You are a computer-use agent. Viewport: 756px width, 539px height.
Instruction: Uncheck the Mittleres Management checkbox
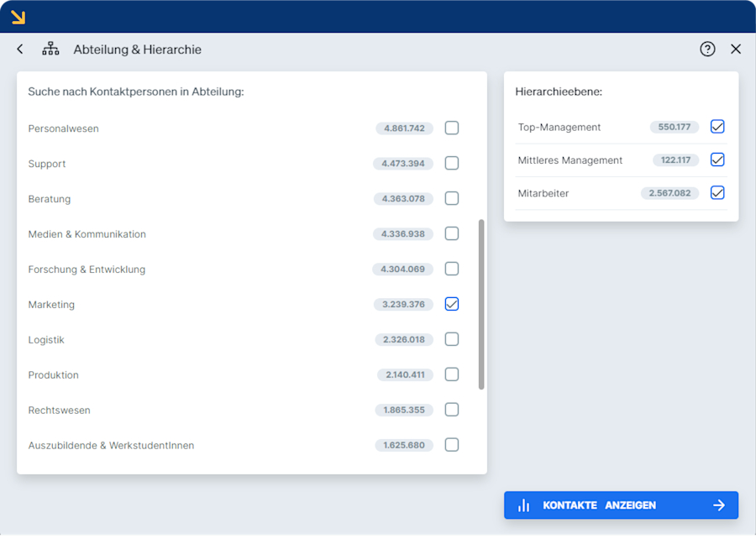tap(717, 160)
